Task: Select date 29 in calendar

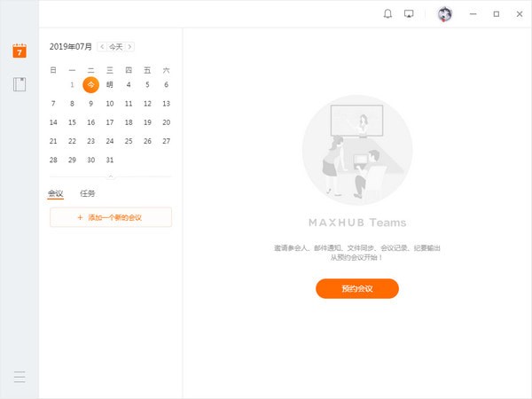Action: (x=72, y=160)
